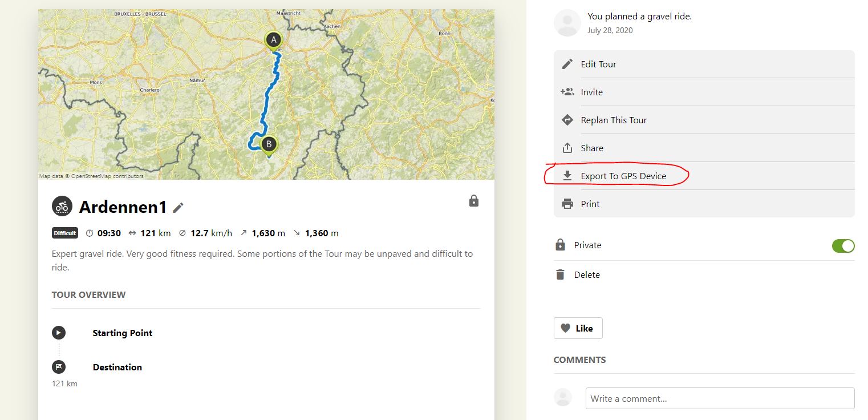
Task: Click map marker A start point
Action: click(274, 40)
